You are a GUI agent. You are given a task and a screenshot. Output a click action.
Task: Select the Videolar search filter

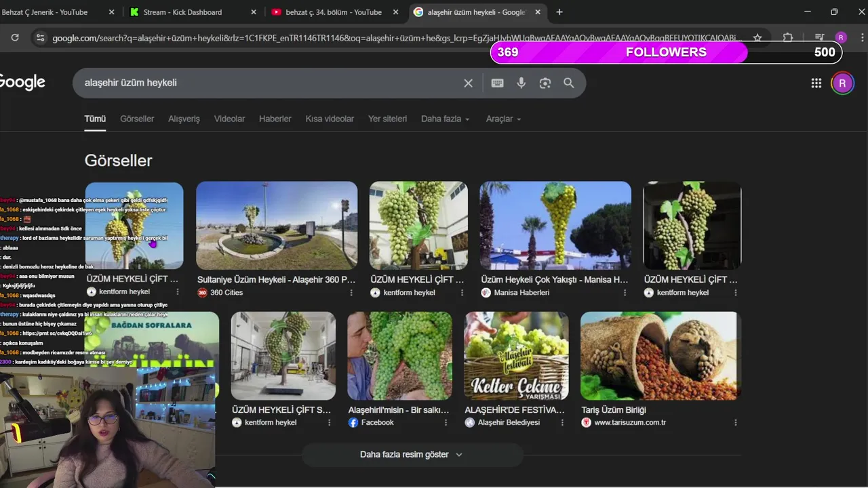pyautogui.click(x=229, y=119)
